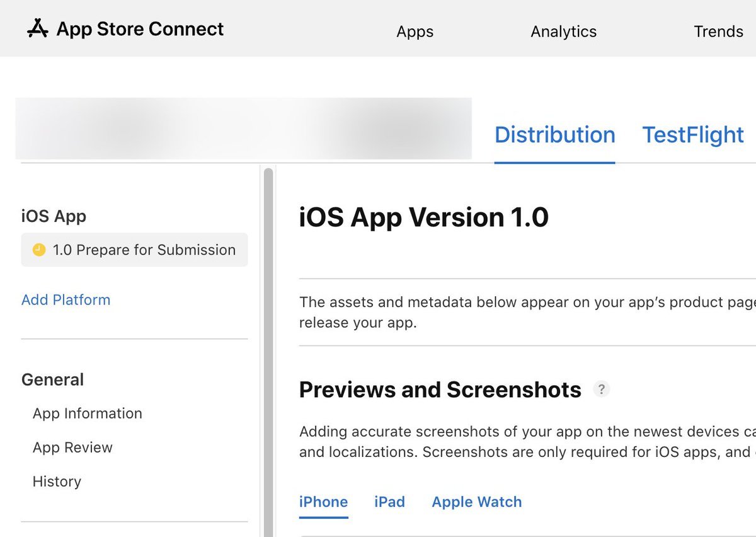Image resolution: width=756 pixels, height=537 pixels.
Task: Open App Review in sidebar
Action: 72,448
